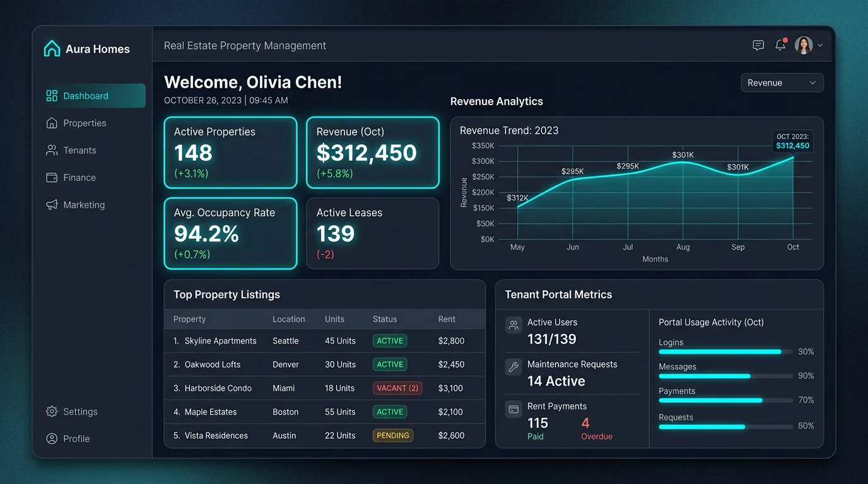Click the Maple Estates property name
Screen dimensions: 868x484
[x=211, y=412]
